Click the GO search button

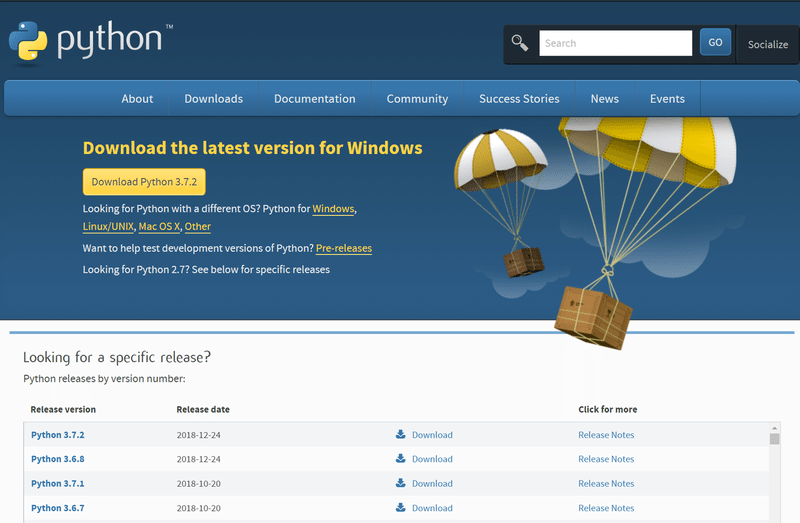pos(715,42)
